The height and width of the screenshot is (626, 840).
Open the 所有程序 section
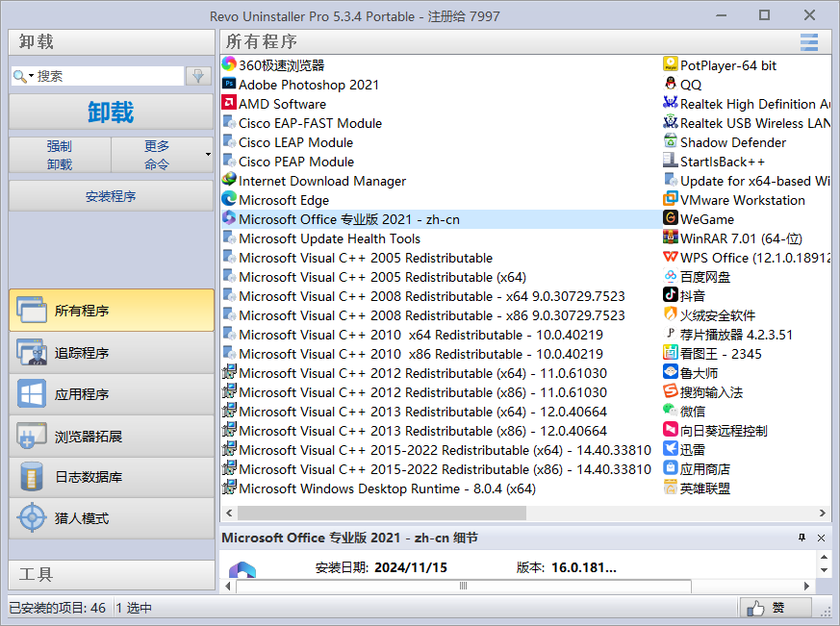(x=112, y=310)
